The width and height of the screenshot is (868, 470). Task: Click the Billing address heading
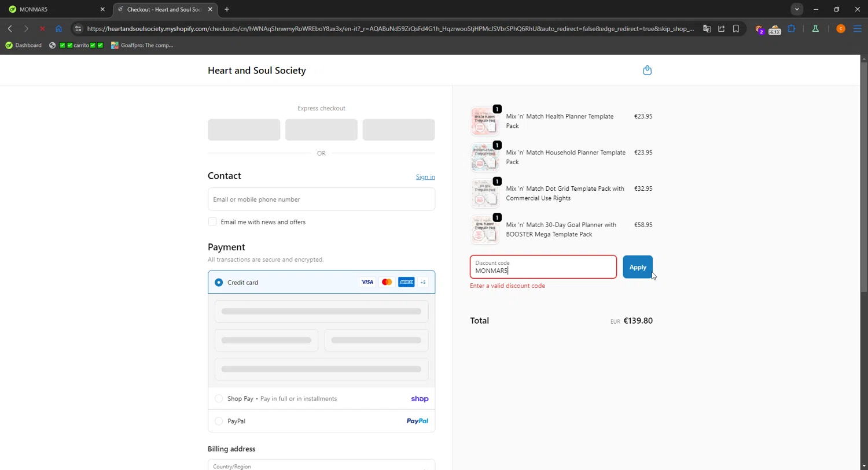tap(231, 449)
